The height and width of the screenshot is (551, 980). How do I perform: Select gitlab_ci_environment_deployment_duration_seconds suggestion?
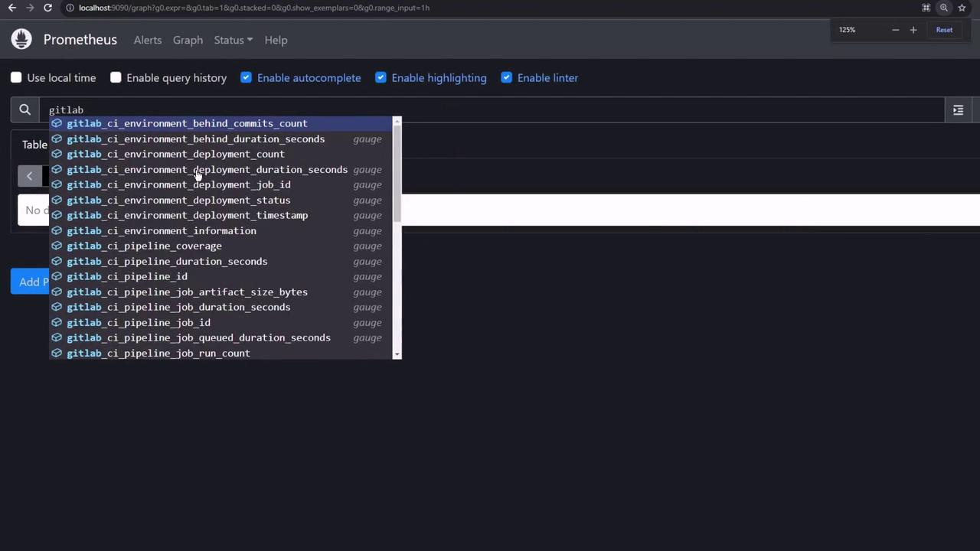[221, 169]
